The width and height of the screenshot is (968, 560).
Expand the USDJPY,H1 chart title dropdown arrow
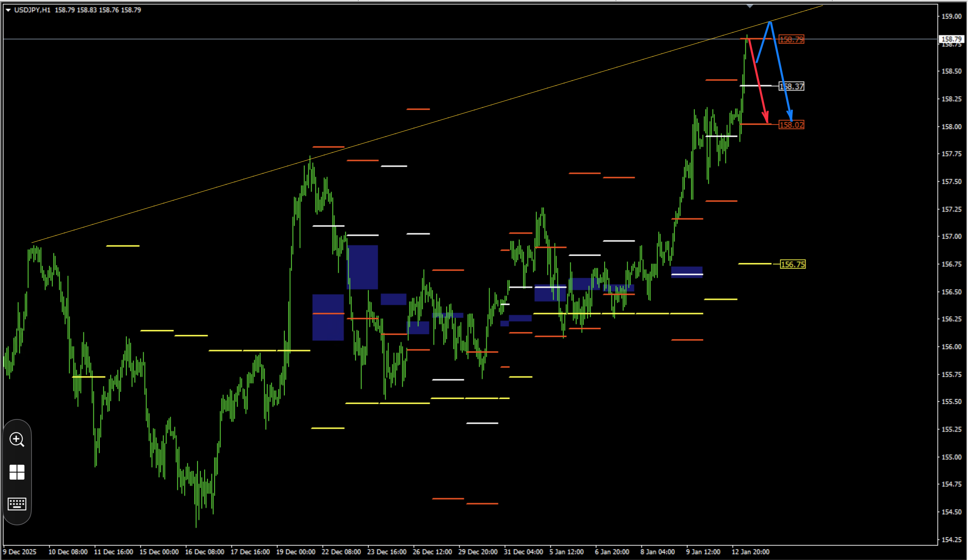click(8, 10)
